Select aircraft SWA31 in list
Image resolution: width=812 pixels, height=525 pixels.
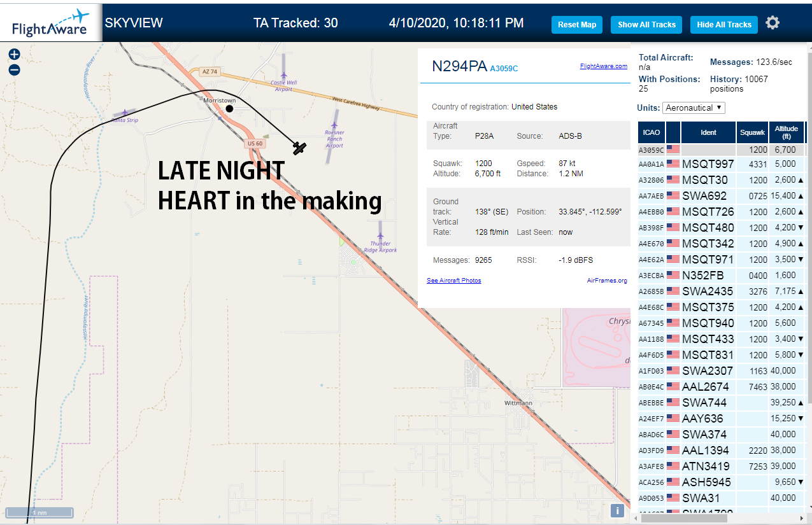coord(722,498)
